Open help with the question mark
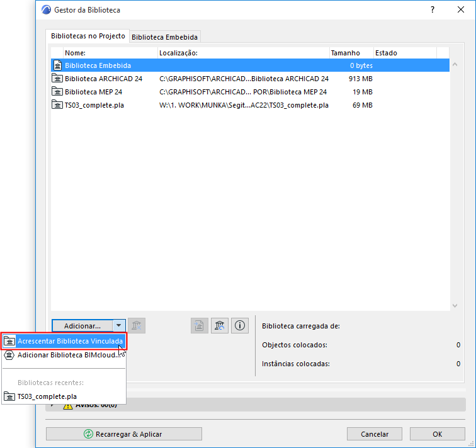This screenshot has height=448, width=476. (x=433, y=9)
